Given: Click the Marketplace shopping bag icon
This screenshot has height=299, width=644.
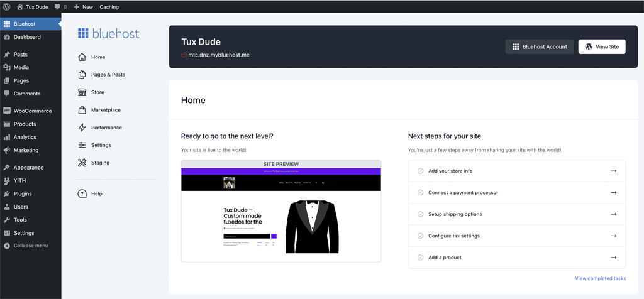Looking at the screenshot, I should tap(82, 110).
